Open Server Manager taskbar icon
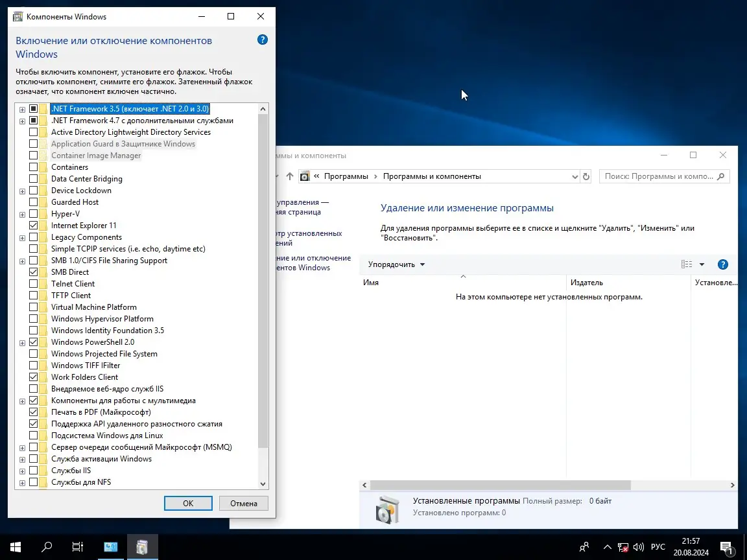Image resolution: width=747 pixels, height=560 pixels. point(110,546)
